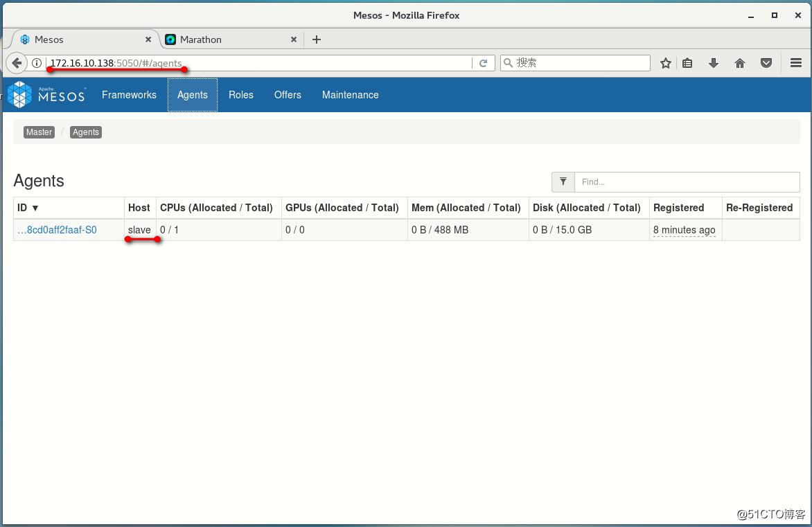Switch to the Marathon tab
Image resolution: width=812 pixels, height=527 pixels.
click(x=231, y=39)
